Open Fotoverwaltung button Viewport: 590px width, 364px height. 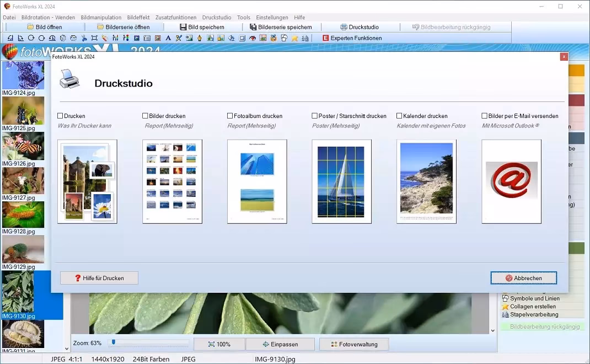353,344
